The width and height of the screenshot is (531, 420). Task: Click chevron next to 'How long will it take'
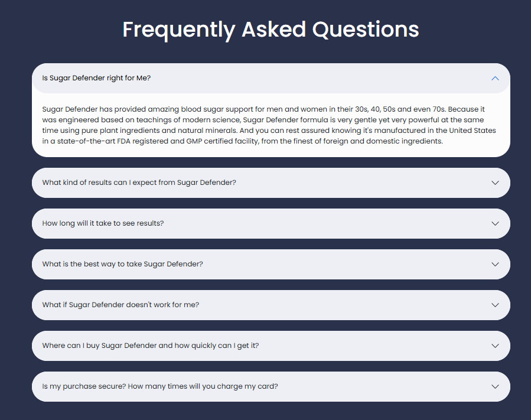coord(495,223)
